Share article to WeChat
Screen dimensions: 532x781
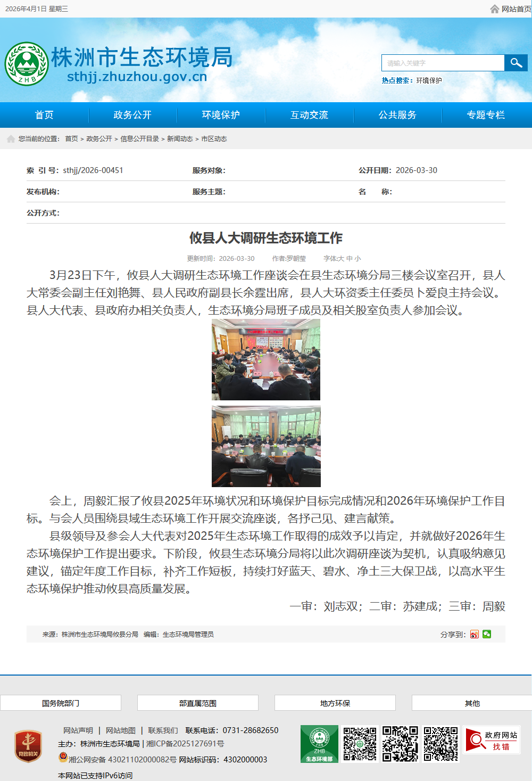tap(487, 634)
